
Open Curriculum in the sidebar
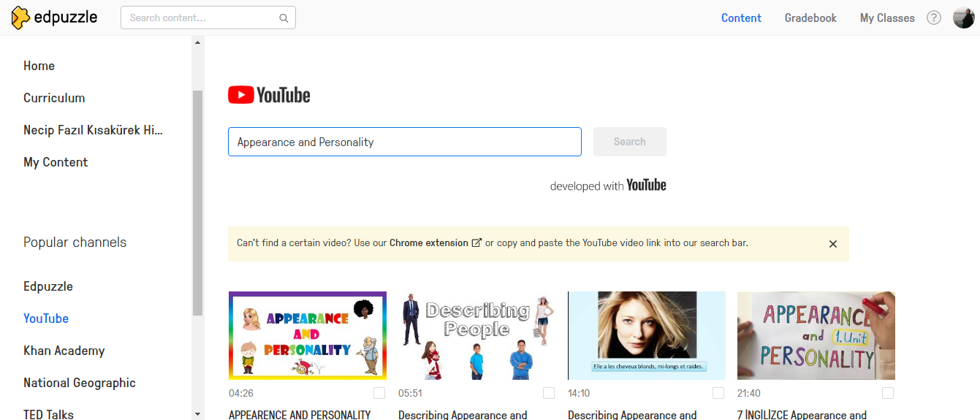coord(54,98)
